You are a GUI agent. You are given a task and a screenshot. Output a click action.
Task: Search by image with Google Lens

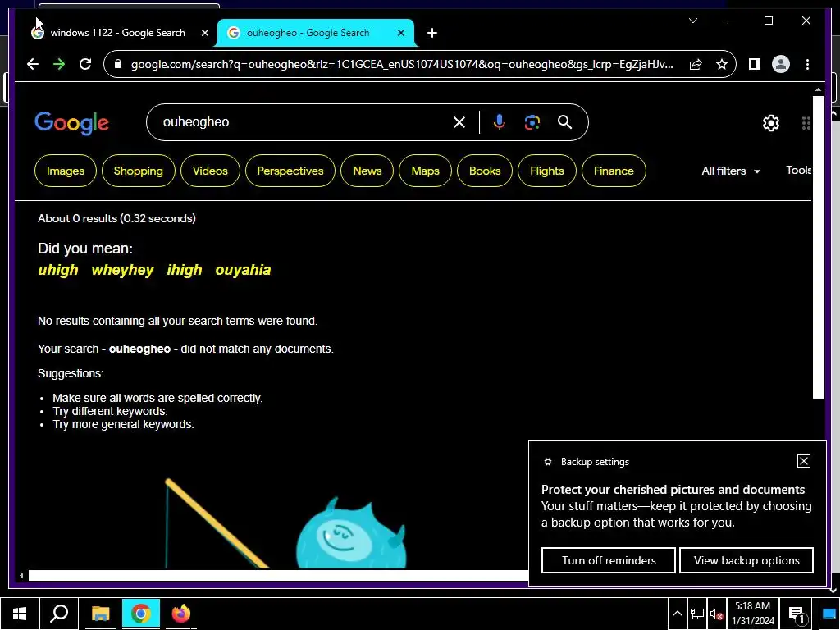click(x=532, y=122)
